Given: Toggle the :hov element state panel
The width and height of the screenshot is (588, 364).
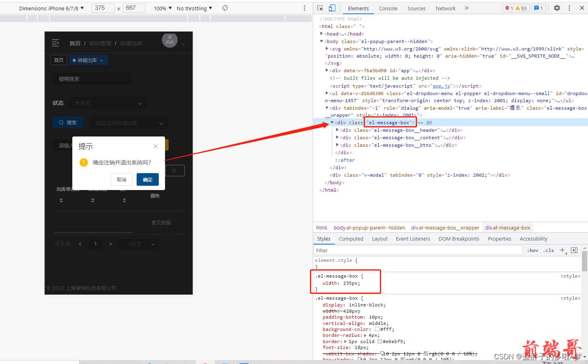Looking at the screenshot, I should [533, 250].
